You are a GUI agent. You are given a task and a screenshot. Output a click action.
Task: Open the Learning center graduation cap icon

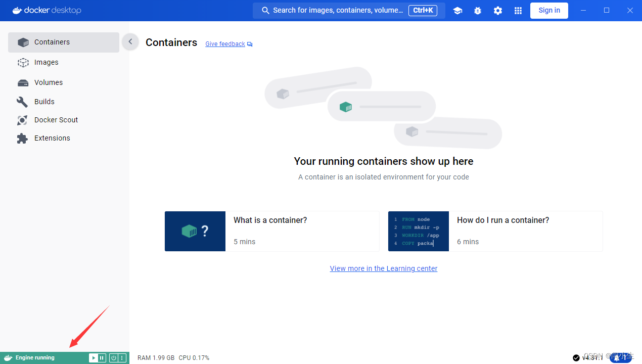point(457,10)
